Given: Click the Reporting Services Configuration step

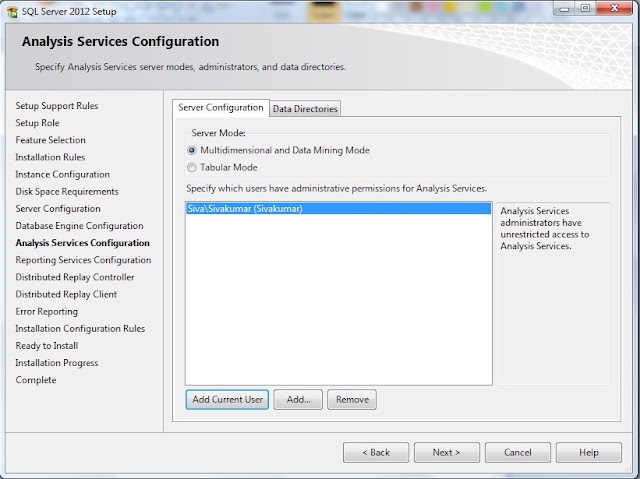Looking at the screenshot, I should coord(83,260).
